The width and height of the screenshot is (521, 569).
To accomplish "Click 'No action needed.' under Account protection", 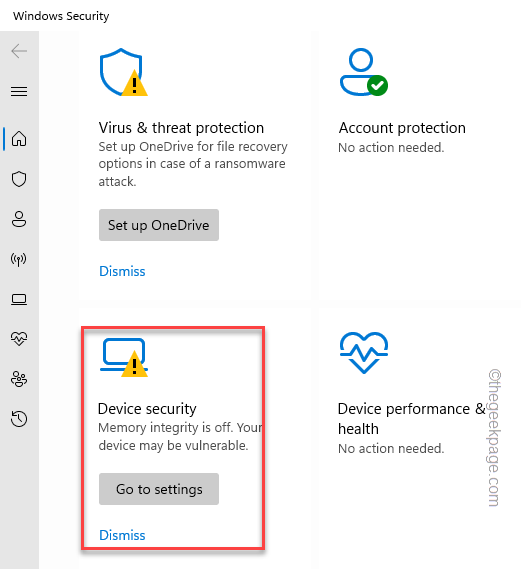I will coord(391,148).
